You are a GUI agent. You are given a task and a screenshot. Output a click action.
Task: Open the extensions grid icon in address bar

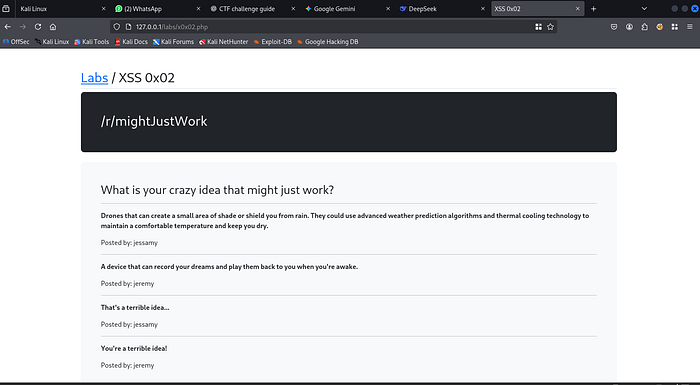pos(538,27)
